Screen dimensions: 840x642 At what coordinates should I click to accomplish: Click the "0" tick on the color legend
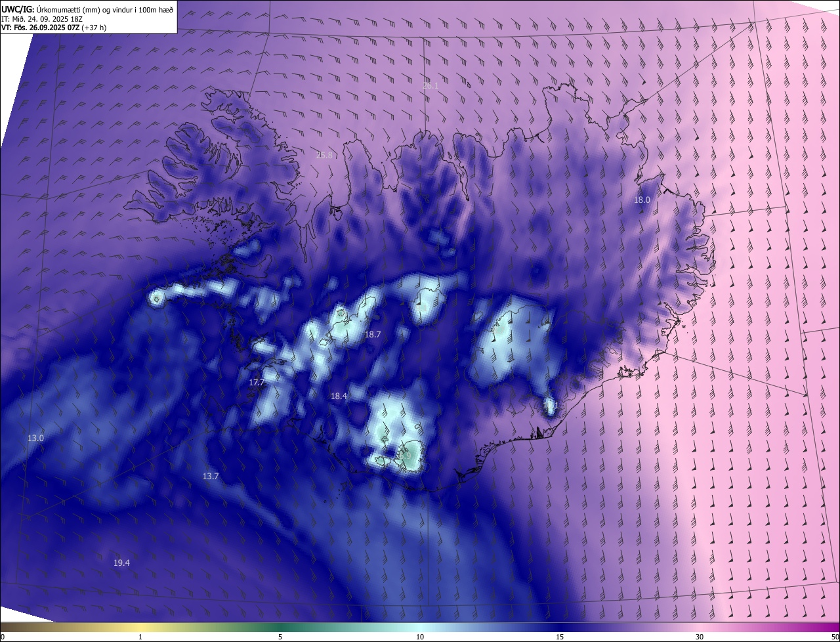coord(3,637)
